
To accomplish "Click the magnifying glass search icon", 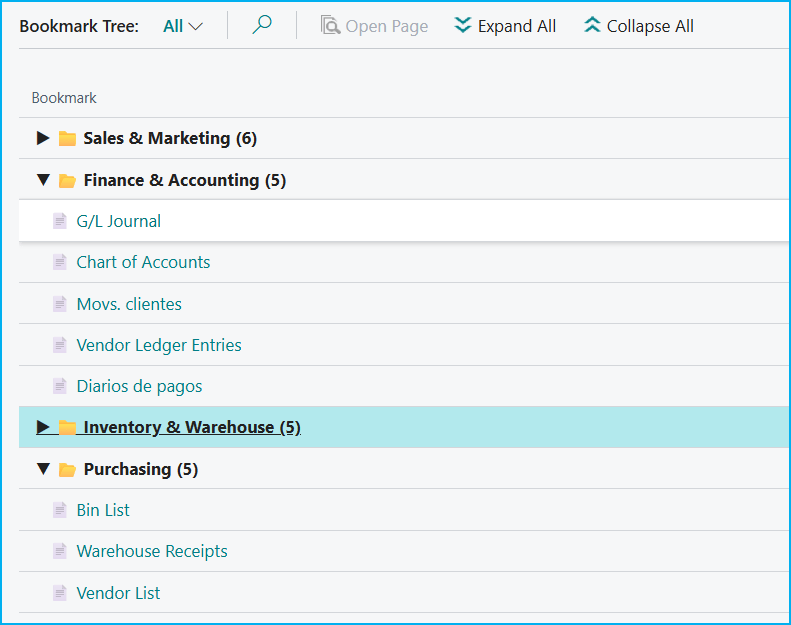I will 262,26.
